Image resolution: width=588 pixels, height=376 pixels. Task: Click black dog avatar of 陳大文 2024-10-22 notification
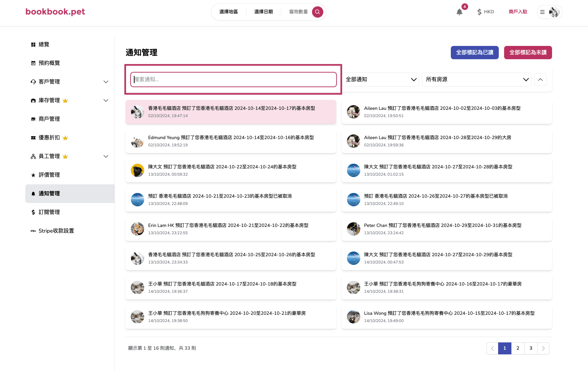138,170
